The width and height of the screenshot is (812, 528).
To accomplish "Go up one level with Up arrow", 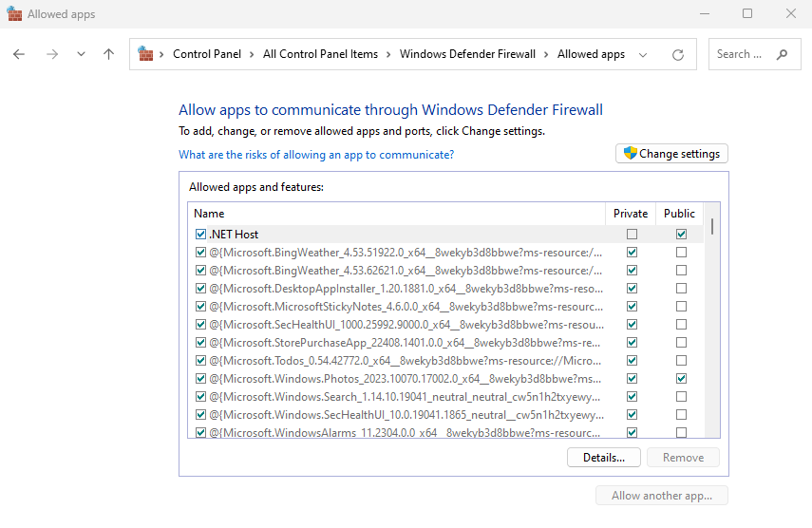I will pyautogui.click(x=109, y=54).
